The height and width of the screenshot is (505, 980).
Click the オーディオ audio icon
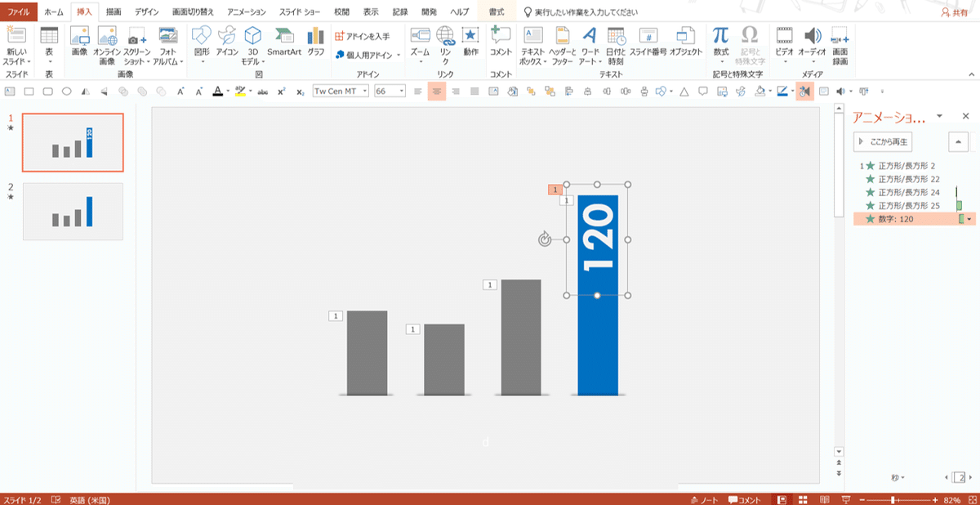[x=812, y=36]
